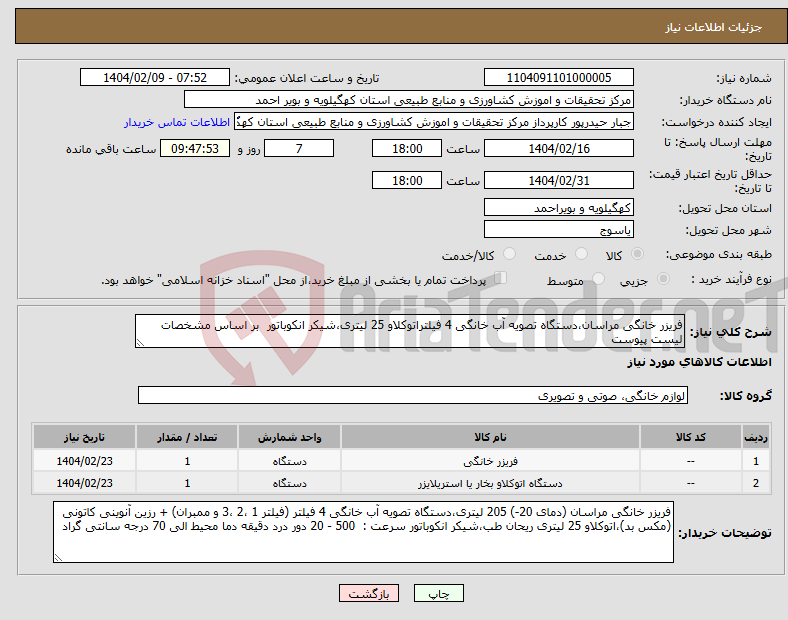This screenshot has width=788, height=620.
Task: Click the need number field 1104091101000005
Action: [x=558, y=77]
